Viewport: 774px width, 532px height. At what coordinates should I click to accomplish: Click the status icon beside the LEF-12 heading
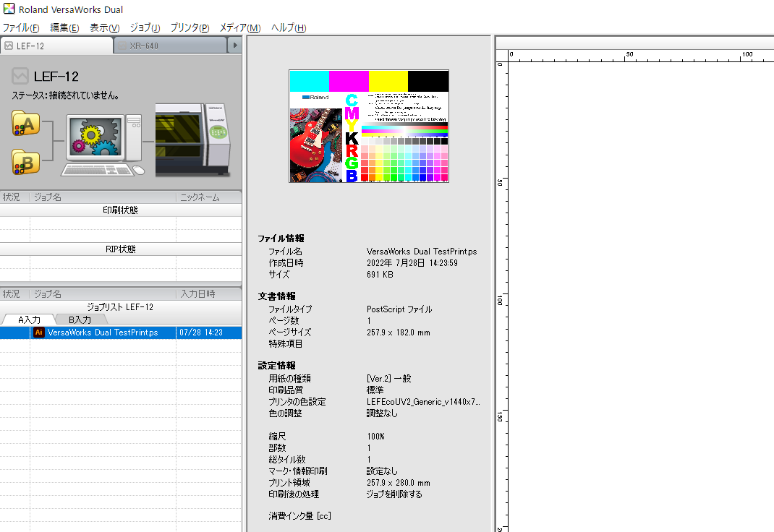pyautogui.click(x=20, y=76)
